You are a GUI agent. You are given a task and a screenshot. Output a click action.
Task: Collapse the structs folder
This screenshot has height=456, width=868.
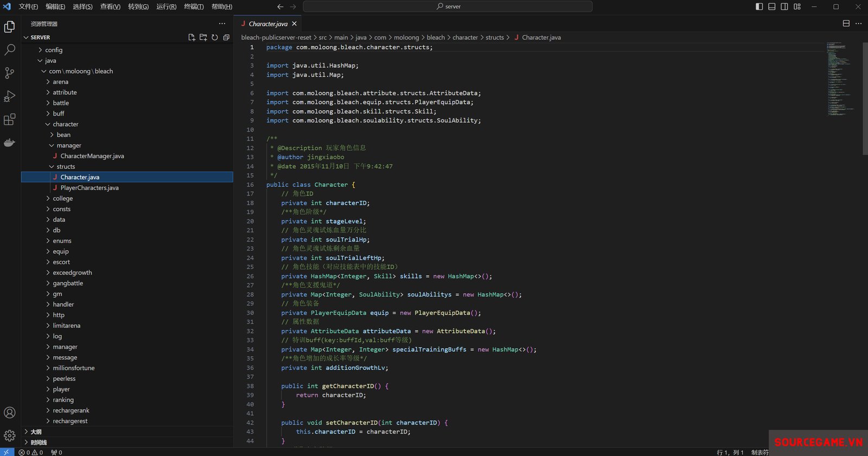(x=66, y=167)
